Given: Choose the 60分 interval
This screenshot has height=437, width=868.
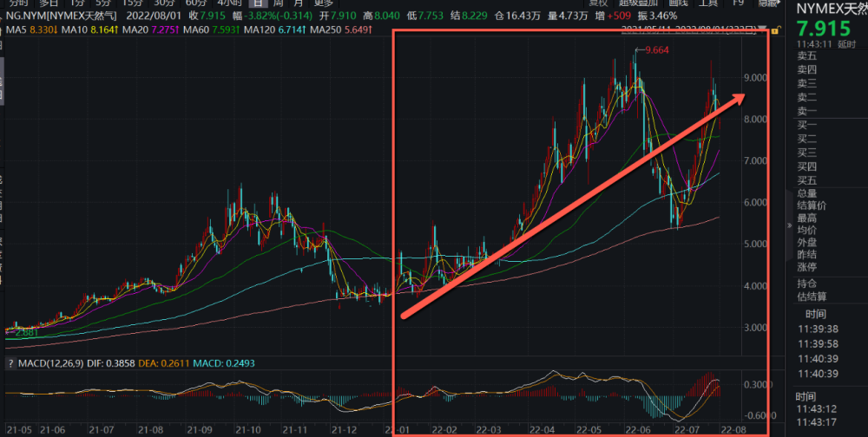Looking at the screenshot, I should click(x=194, y=3).
